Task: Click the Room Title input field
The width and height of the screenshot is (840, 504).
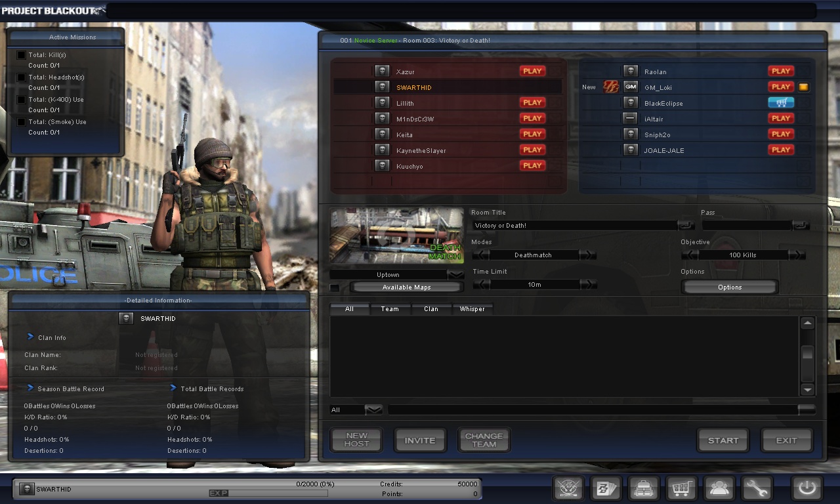Action: click(x=575, y=225)
